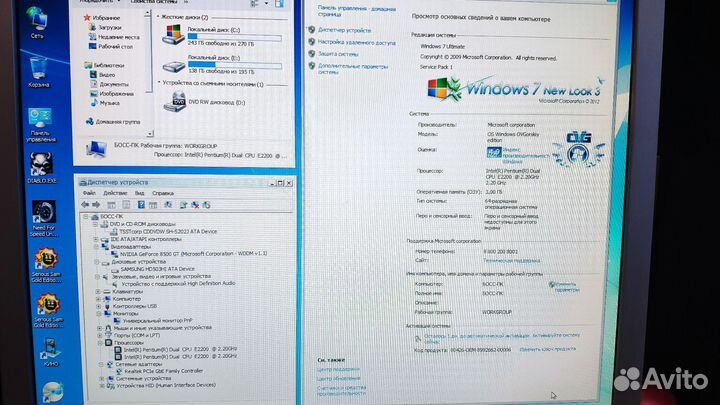Open the Корзина recycle bin icon

click(x=38, y=73)
